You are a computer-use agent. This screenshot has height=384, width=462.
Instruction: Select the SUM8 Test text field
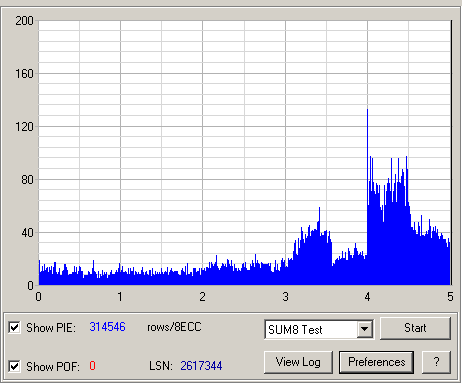311,330
